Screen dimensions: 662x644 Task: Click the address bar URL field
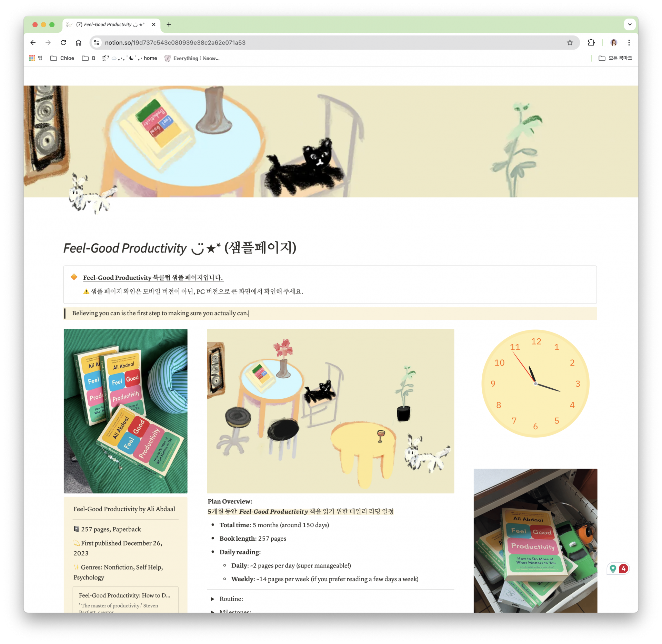[x=334, y=43]
